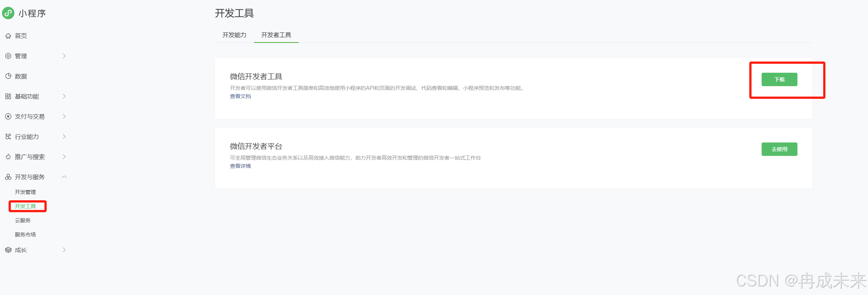Image resolution: width=868 pixels, height=295 pixels.
Task: Collapse the 开发与服务 section chevron
Action: click(x=64, y=177)
